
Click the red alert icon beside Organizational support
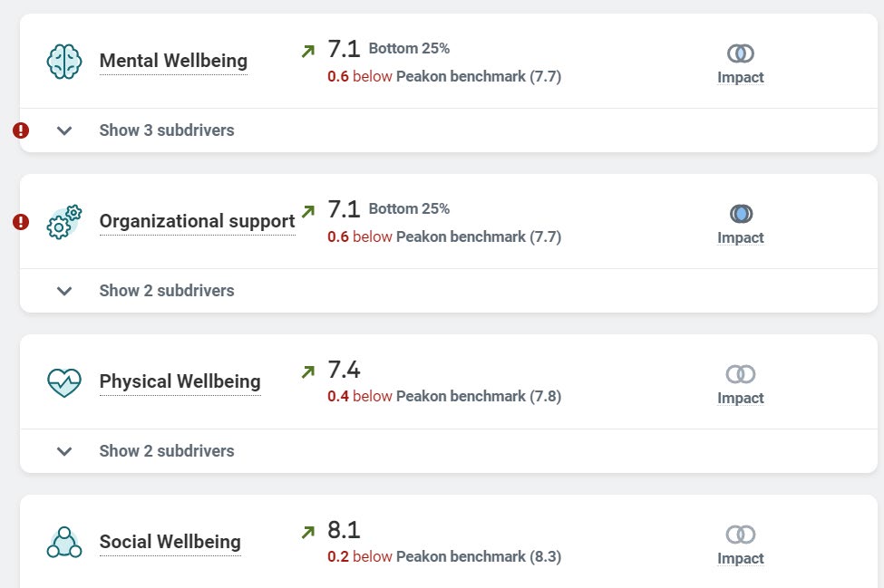[x=21, y=222]
